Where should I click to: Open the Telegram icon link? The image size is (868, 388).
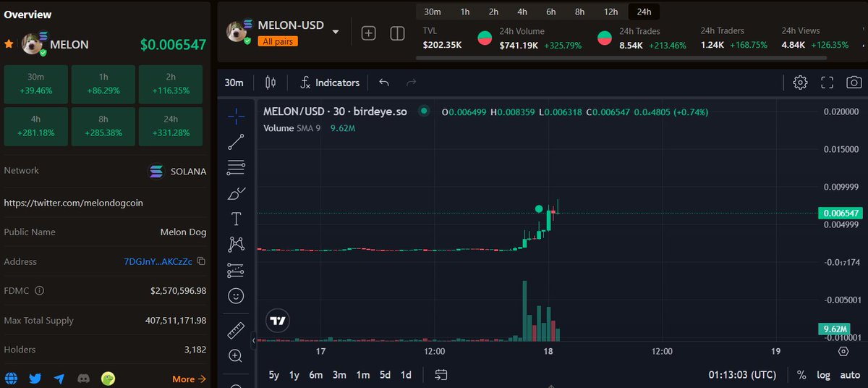pos(59,379)
